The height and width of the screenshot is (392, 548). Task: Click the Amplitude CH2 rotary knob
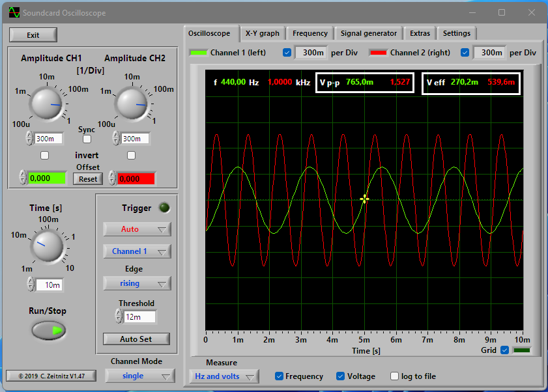point(131,104)
